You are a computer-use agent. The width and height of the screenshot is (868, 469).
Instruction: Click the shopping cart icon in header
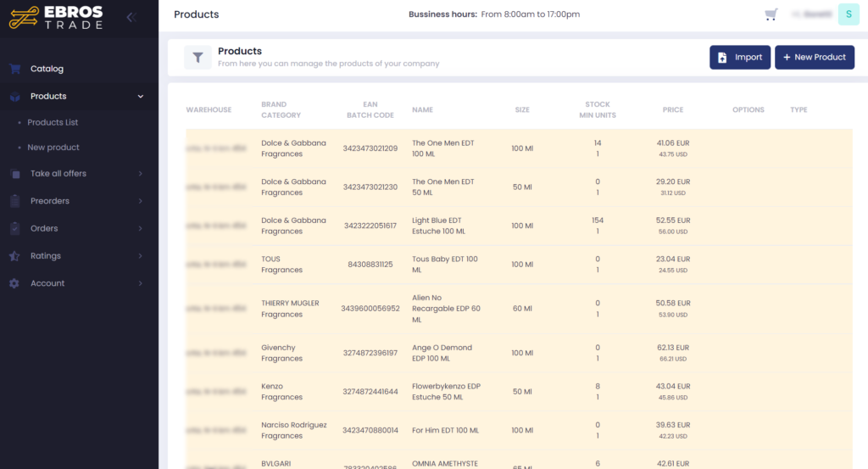click(771, 14)
